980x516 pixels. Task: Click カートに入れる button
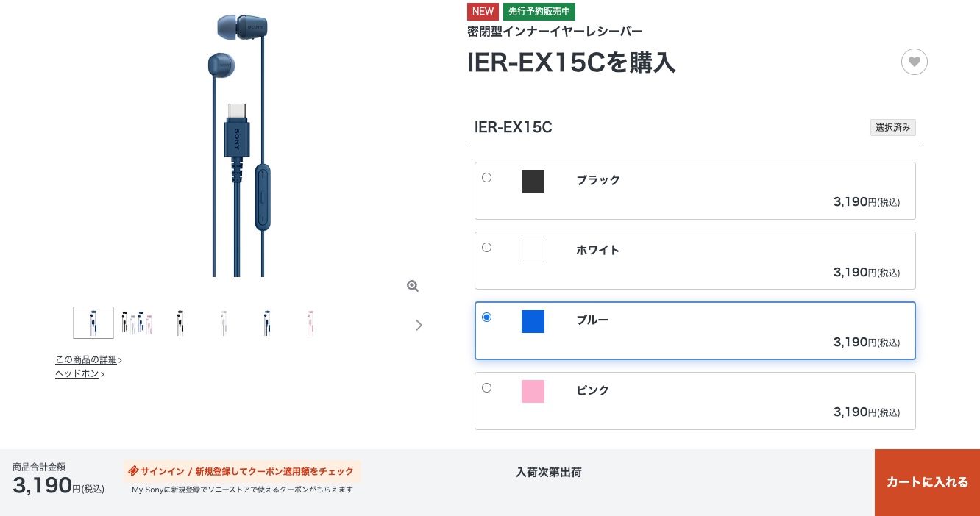pyautogui.click(x=927, y=482)
